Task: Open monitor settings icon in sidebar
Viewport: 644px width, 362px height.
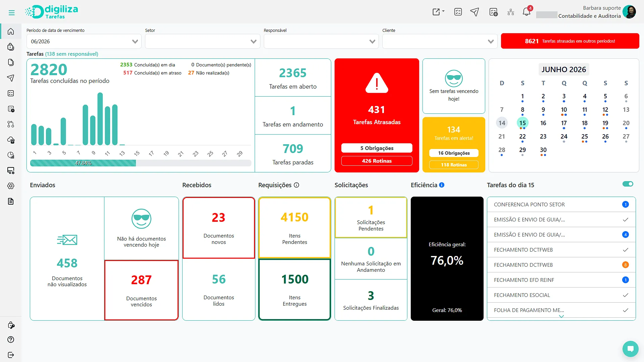Action: pyautogui.click(x=11, y=171)
